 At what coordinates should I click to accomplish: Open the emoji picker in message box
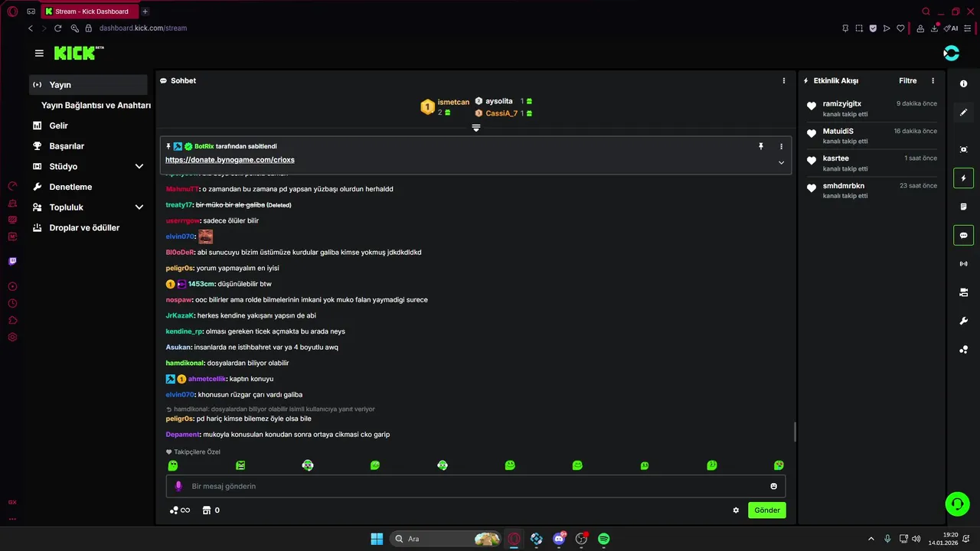(x=773, y=486)
